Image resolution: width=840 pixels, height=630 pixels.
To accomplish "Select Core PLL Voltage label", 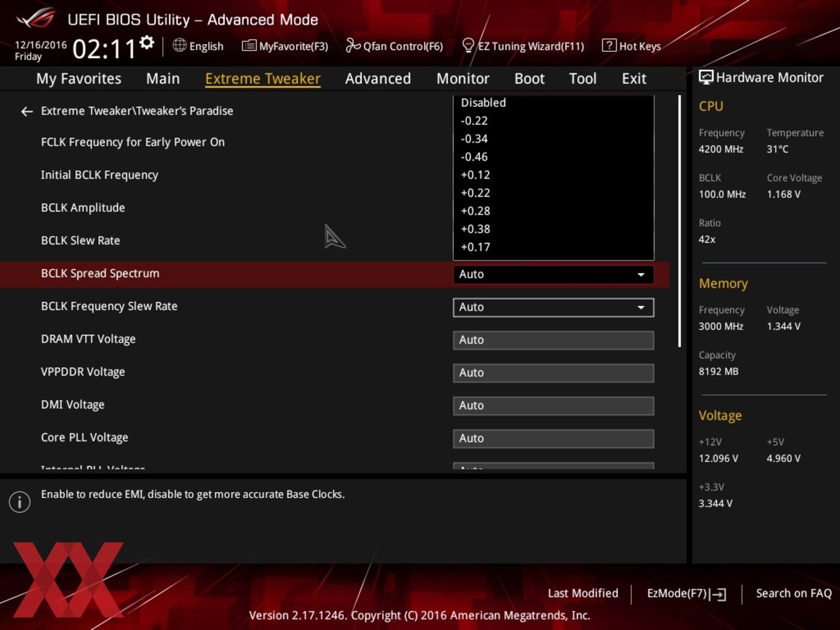I will [85, 437].
